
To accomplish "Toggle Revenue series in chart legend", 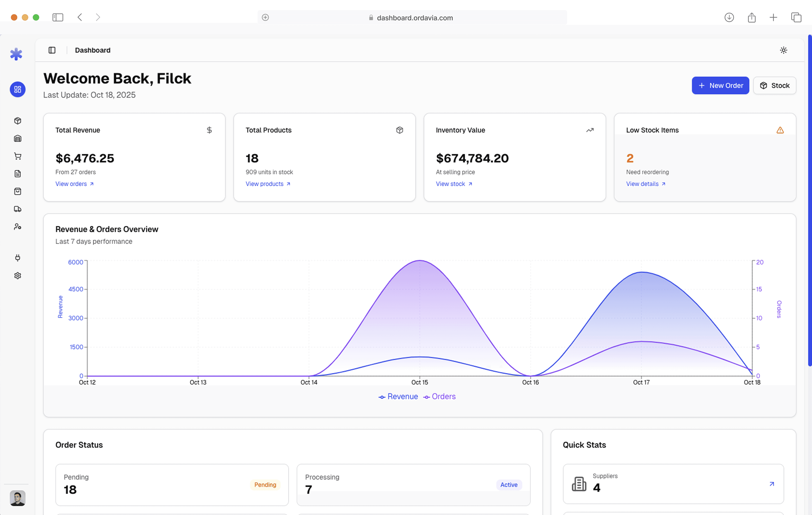I will pyautogui.click(x=398, y=397).
